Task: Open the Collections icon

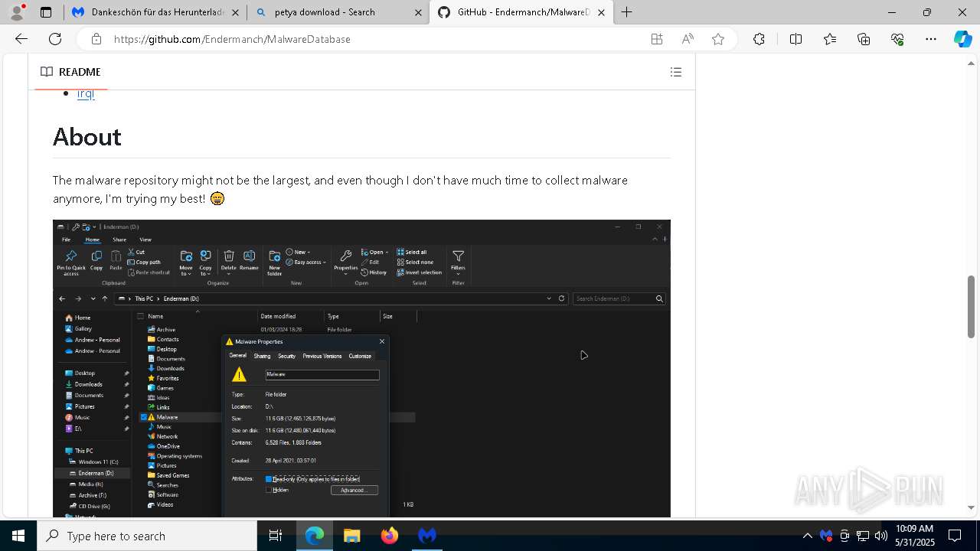Action: point(864,39)
